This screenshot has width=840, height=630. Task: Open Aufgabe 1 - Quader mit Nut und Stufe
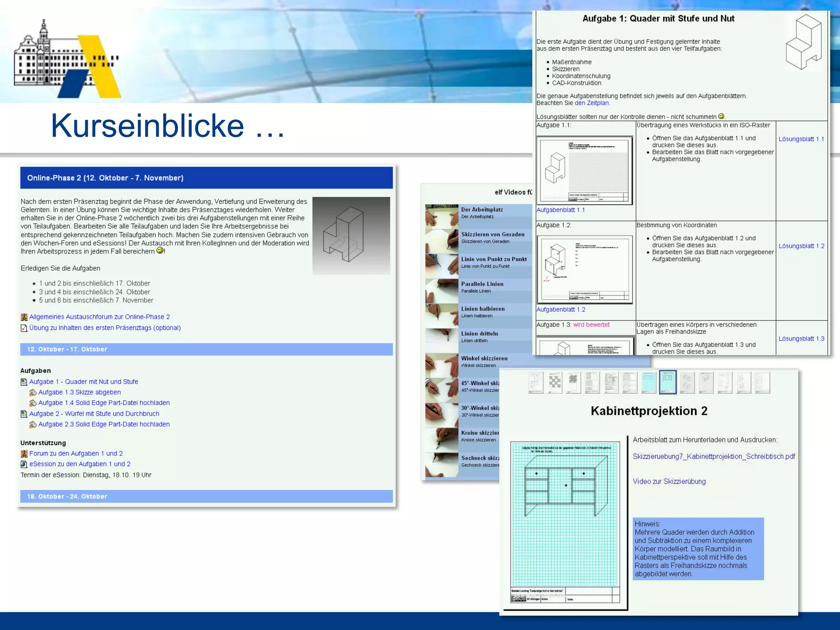pyautogui.click(x=84, y=382)
